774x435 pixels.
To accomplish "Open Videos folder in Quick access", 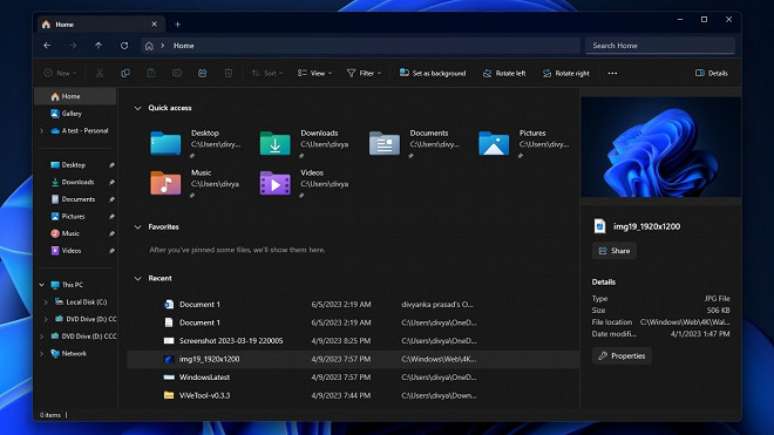I will (x=305, y=183).
